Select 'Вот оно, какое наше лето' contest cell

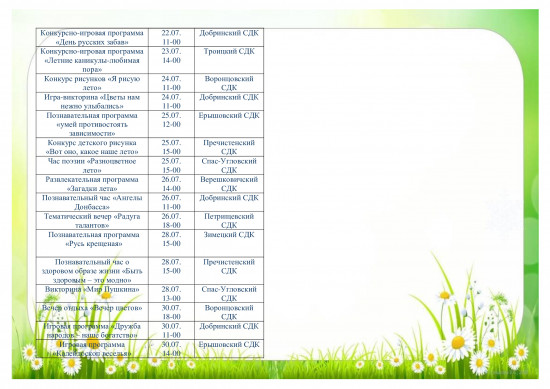(x=92, y=147)
